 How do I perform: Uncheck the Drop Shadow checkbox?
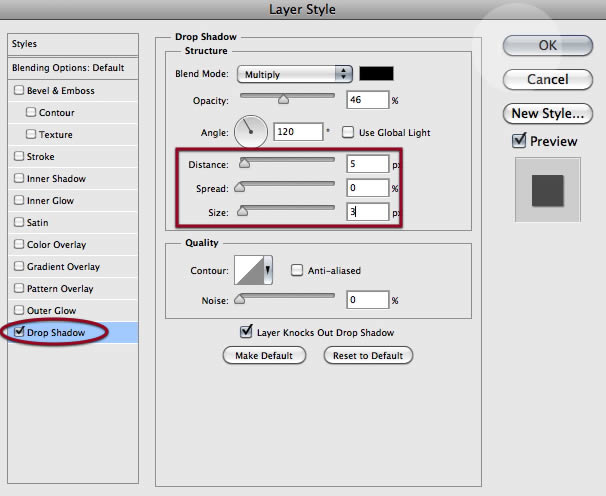pyautogui.click(x=19, y=332)
